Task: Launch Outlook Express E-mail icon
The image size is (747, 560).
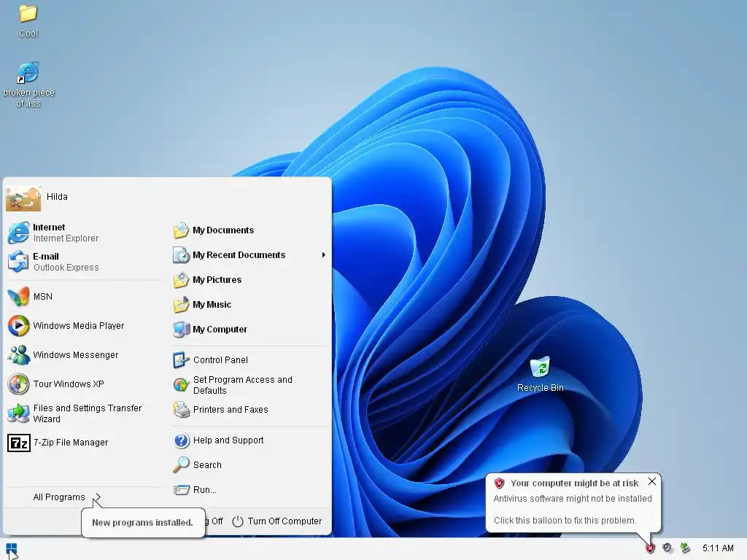Action: (18, 262)
